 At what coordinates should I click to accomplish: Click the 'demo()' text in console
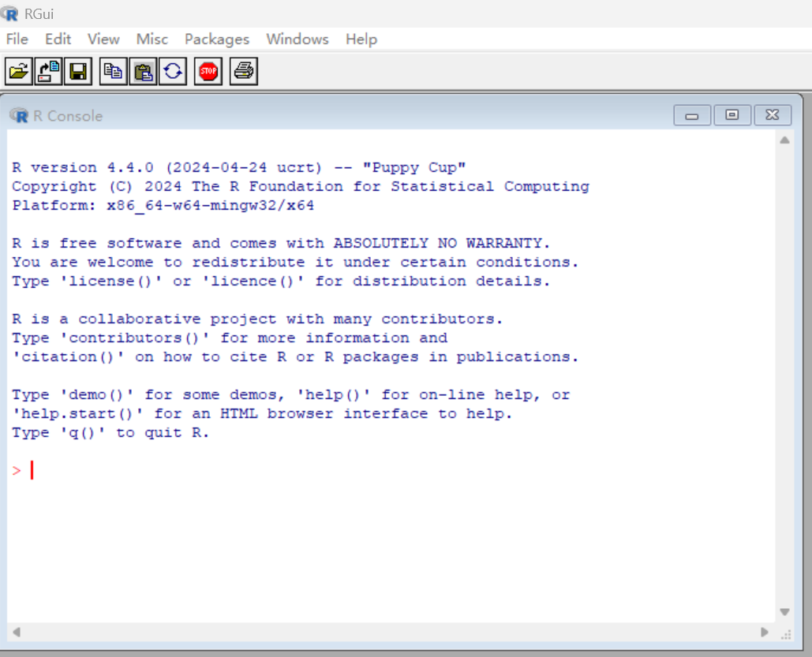[95, 395]
